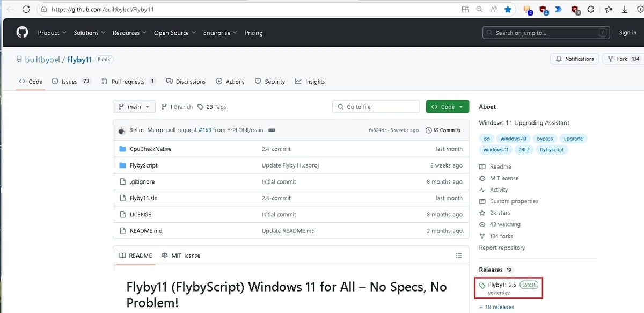
Task: Open the 'Update Flyby11.csproj' commit message
Action: point(290,165)
